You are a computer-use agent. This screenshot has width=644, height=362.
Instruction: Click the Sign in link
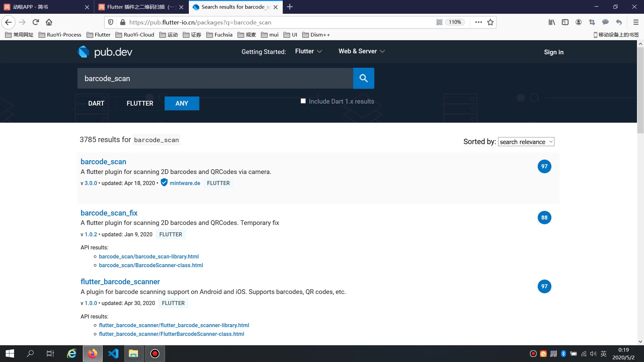(x=553, y=52)
